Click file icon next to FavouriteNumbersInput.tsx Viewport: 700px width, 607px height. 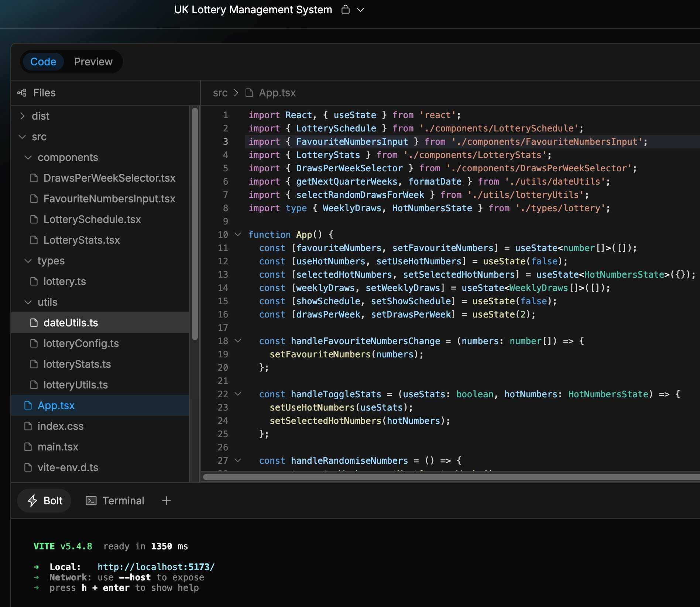(34, 199)
